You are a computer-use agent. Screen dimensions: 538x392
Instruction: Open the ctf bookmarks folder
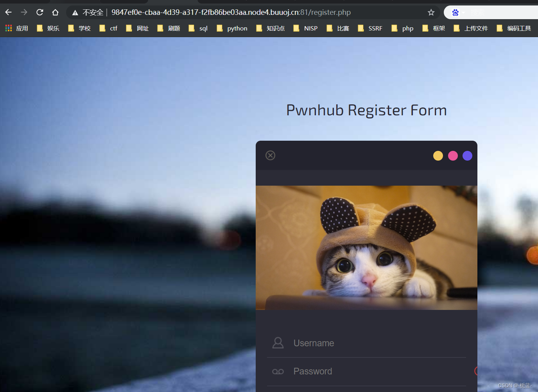click(113, 28)
